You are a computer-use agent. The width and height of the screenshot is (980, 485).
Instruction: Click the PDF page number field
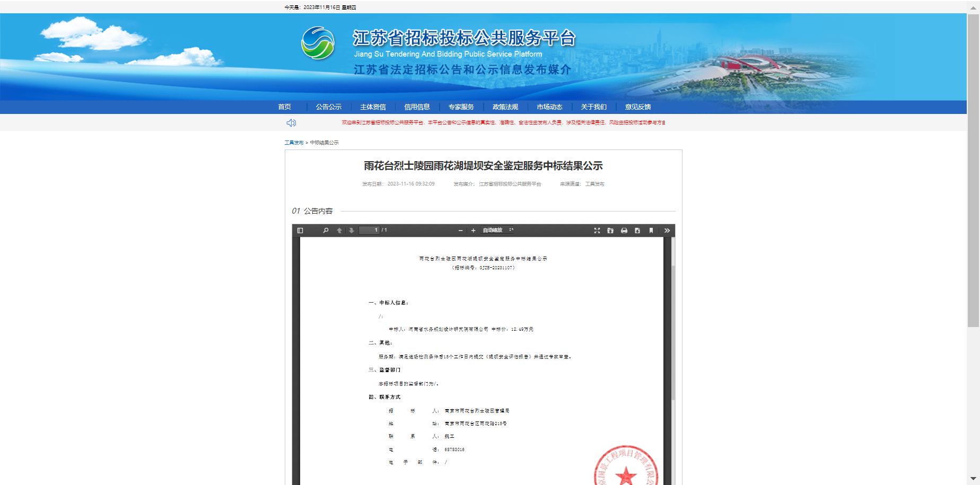[369, 231]
